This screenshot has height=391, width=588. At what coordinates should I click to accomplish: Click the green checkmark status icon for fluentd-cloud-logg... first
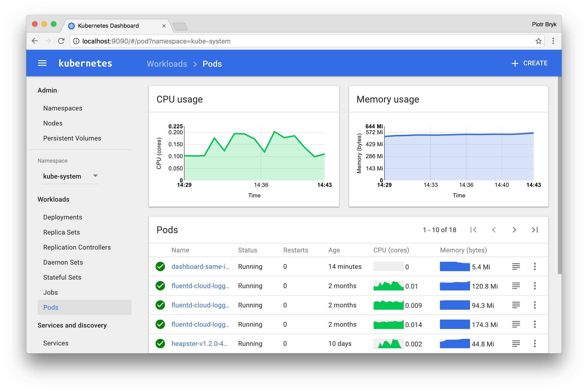pos(161,286)
